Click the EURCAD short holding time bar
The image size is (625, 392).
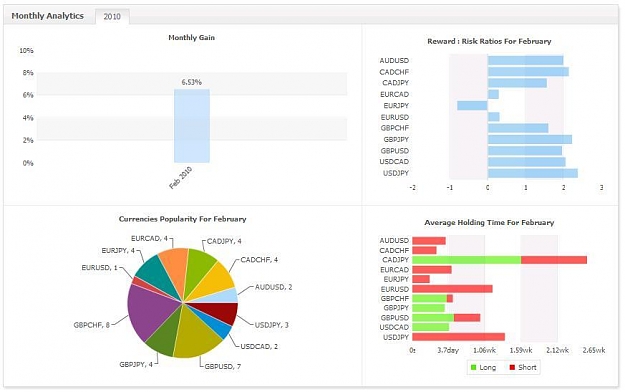click(x=432, y=270)
